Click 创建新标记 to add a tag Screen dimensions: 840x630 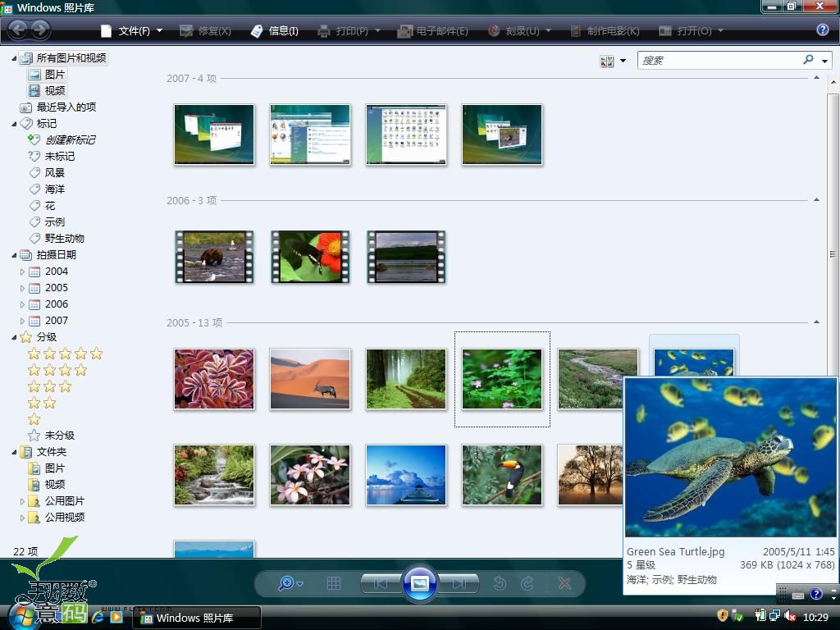(x=62, y=139)
